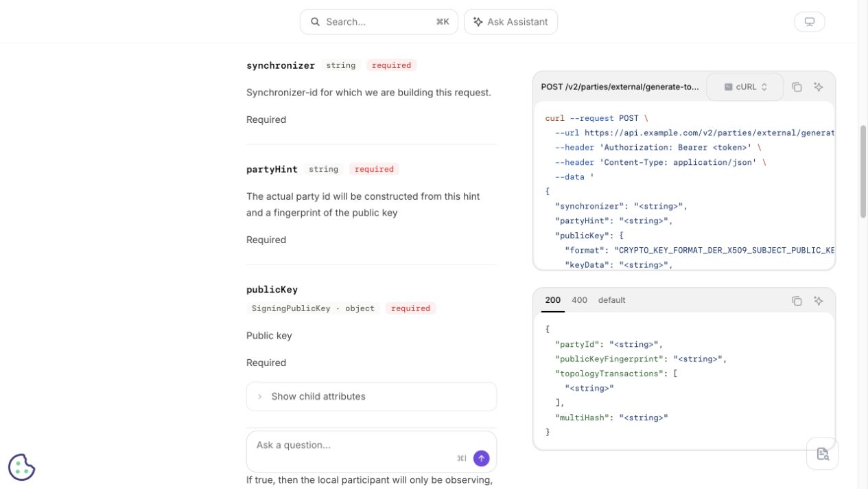The width and height of the screenshot is (868, 489).
Task: Focus the Search field
Action: coord(379,22)
